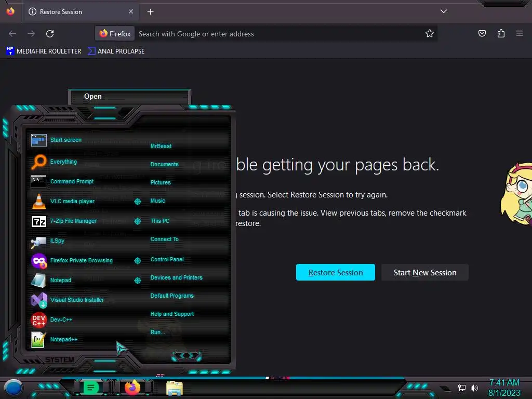Click Restore Session button
The width and height of the screenshot is (532, 399).
coord(335,272)
